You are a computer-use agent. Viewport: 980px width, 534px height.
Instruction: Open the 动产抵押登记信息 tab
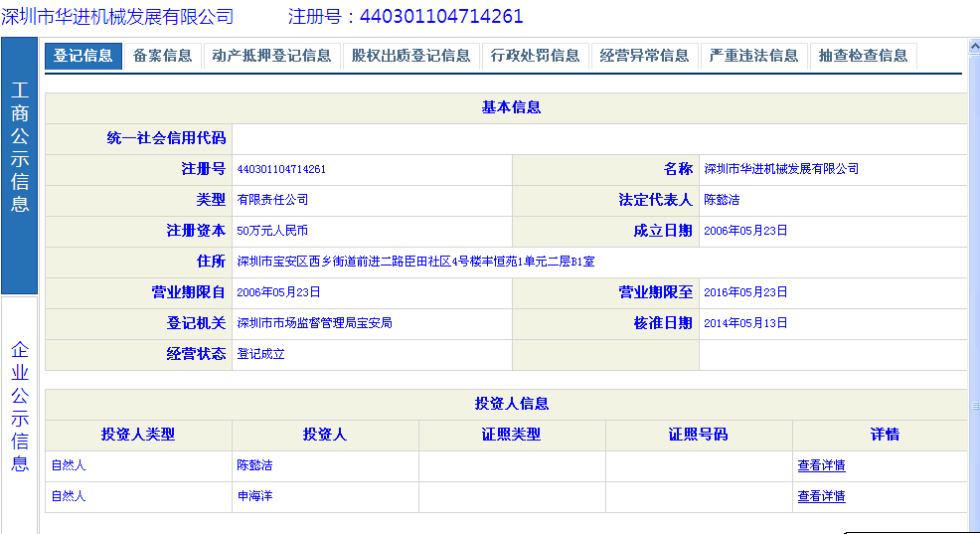271,56
